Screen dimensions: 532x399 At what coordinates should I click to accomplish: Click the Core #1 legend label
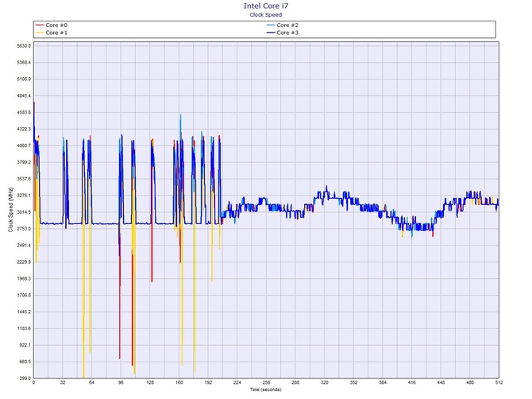(x=56, y=33)
